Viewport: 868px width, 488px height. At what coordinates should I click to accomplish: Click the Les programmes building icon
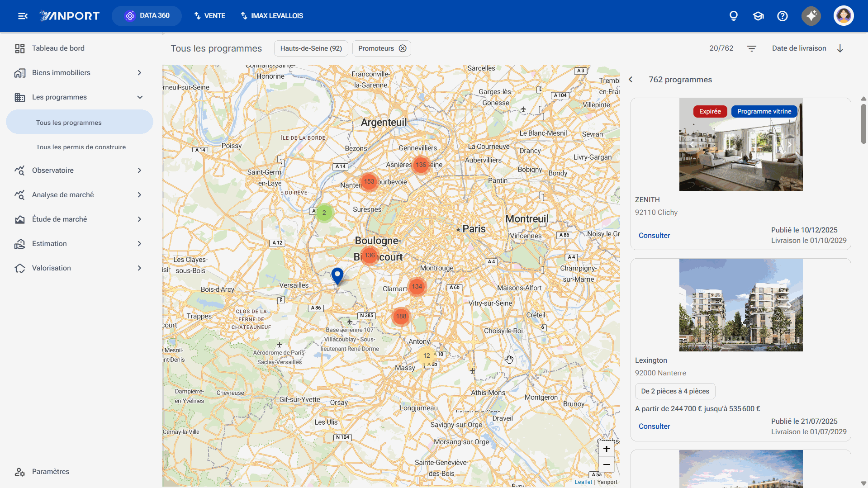click(x=19, y=97)
